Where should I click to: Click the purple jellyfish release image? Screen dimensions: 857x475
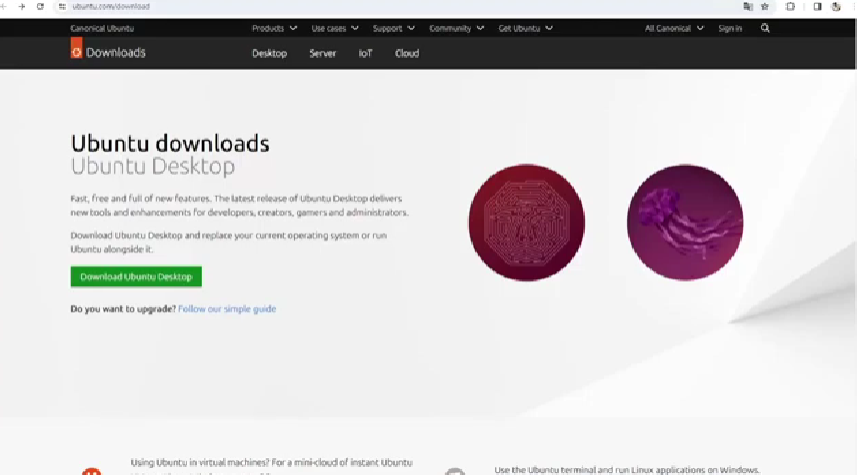(x=685, y=222)
